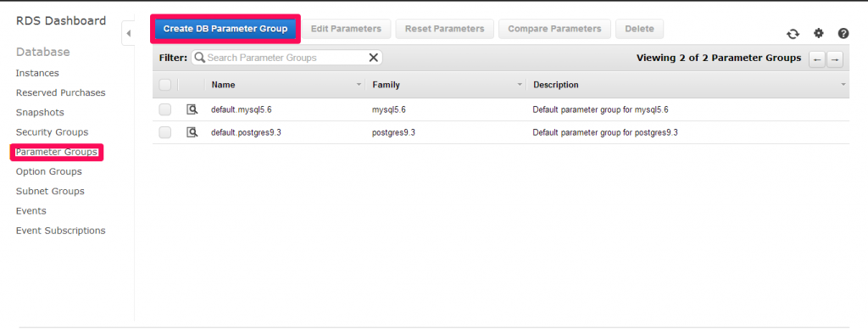Image resolution: width=868 pixels, height=329 pixels.
Task: Click the Compare Parameters button
Action: click(x=554, y=29)
